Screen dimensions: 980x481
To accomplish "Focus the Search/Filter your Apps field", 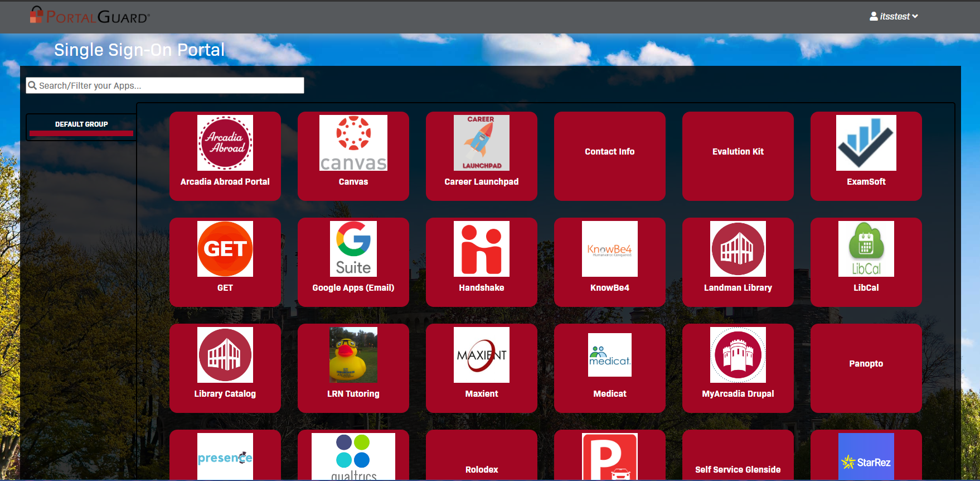I will point(165,85).
